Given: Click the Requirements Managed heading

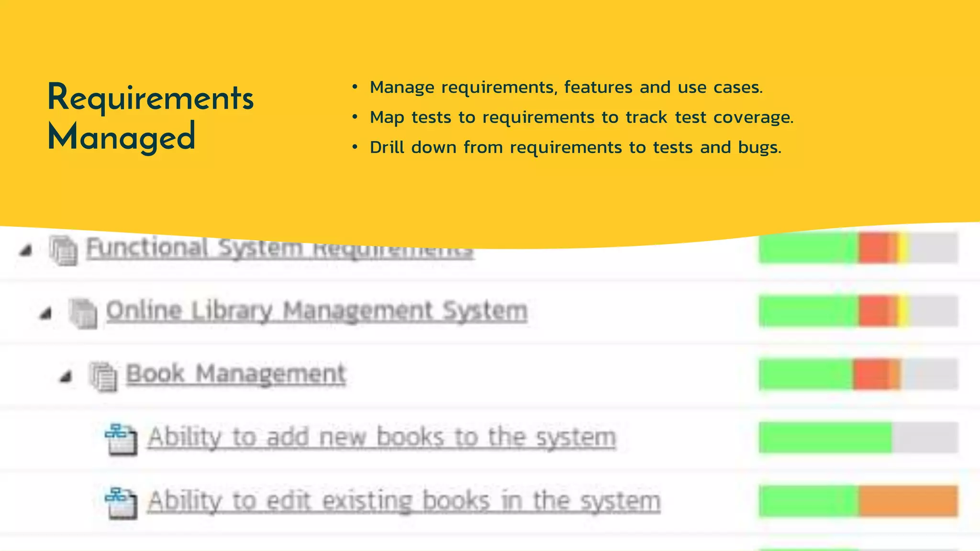Looking at the screenshot, I should (150, 118).
